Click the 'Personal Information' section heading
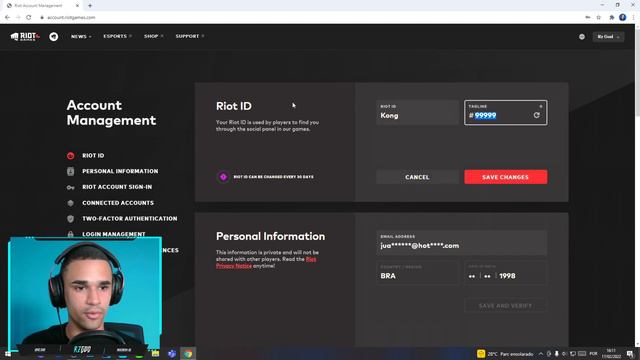The width and height of the screenshot is (640, 360). coord(271,236)
